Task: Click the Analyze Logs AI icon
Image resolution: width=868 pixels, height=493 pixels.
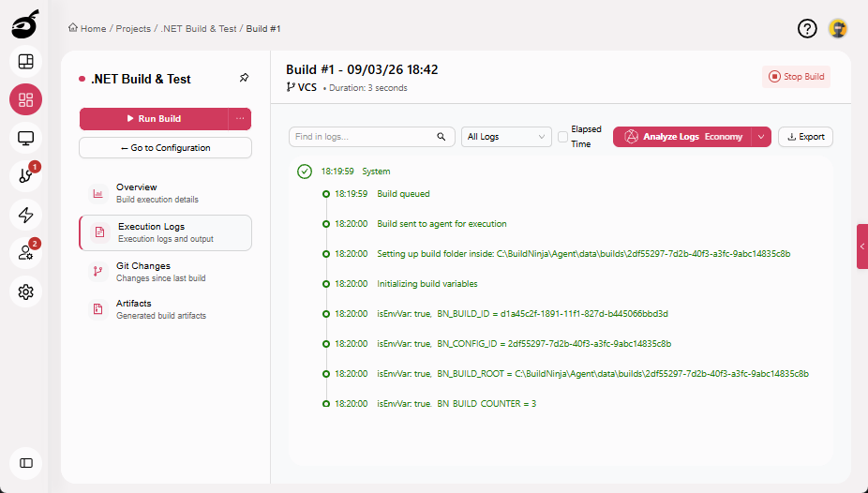Action: tap(631, 137)
